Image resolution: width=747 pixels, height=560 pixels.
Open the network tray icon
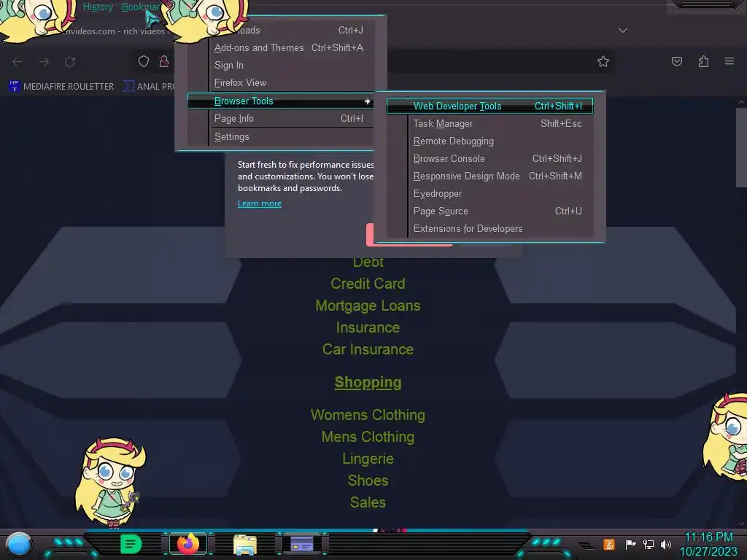pos(649,544)
